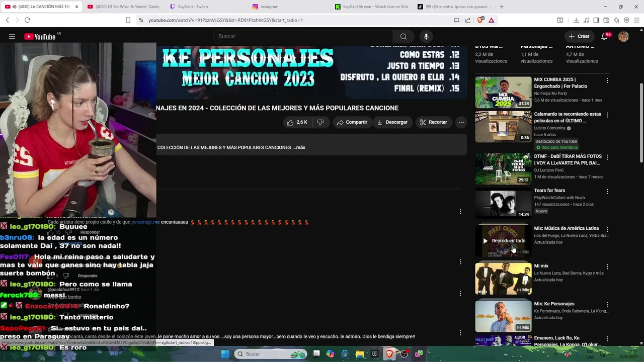Open options for MIX CUMBIA 2025 video
The image size is (644, 362).
coord(607,80)
